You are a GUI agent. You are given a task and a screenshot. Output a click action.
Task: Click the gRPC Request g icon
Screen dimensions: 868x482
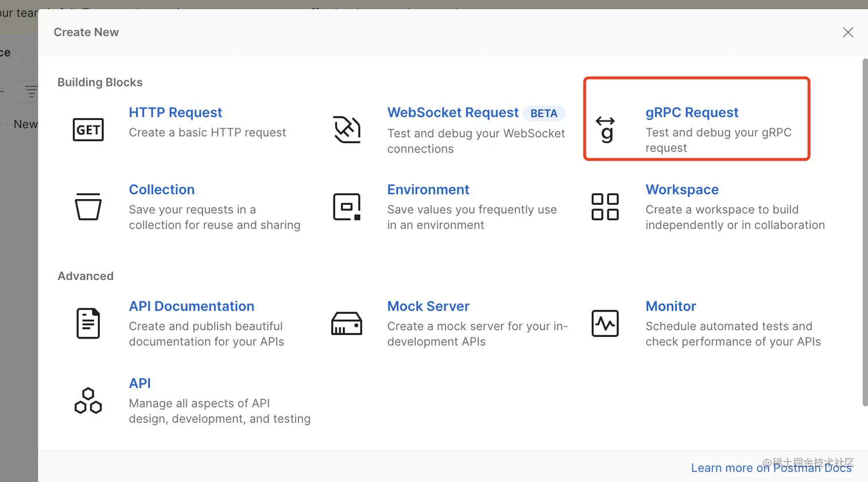click(x=605, y=130)
